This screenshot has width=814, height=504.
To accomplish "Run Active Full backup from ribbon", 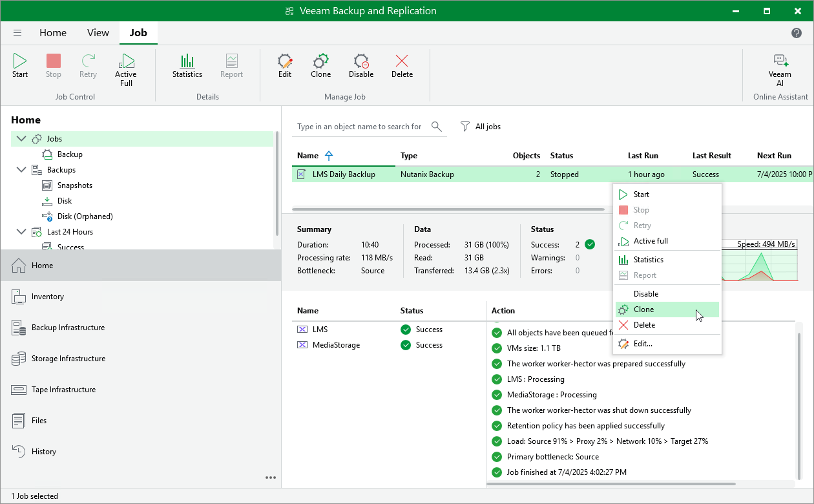I will [126, 68].
